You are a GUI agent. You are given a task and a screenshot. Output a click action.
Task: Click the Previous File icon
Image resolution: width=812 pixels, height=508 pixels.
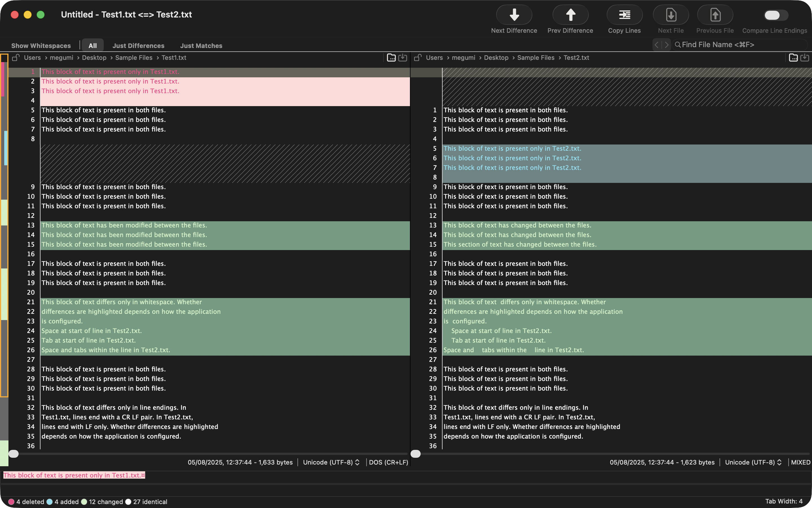715,15
